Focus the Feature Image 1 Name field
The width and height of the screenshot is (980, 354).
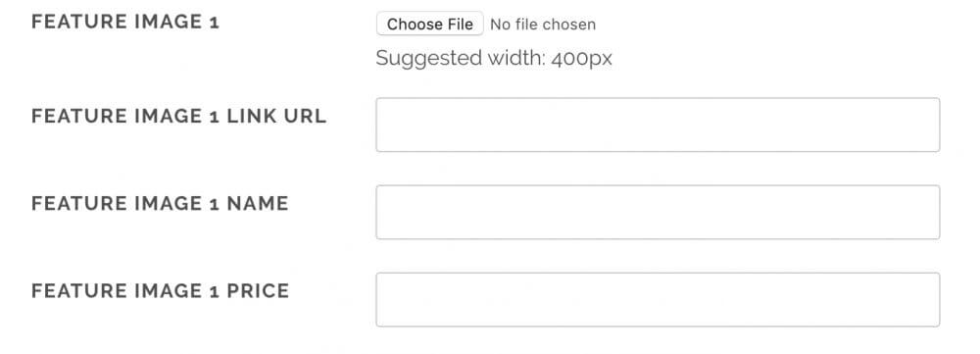click(658, 212)
